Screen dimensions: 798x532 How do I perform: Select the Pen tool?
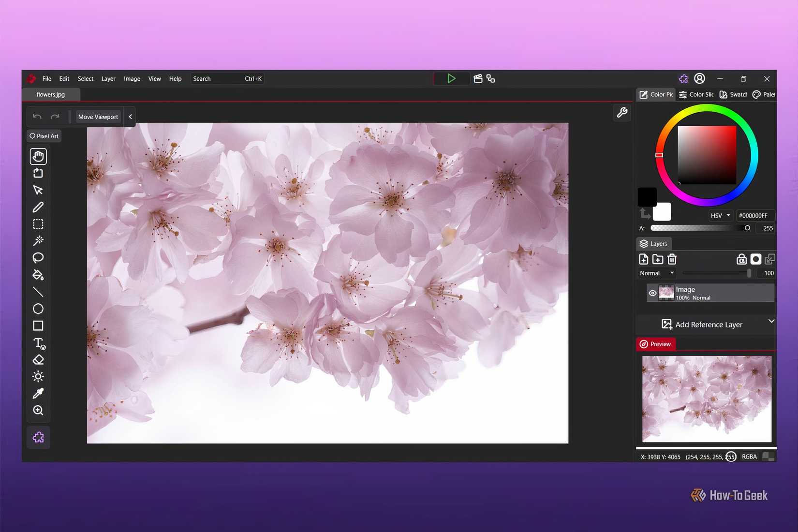pyautogui.click(x=38, y=207)
